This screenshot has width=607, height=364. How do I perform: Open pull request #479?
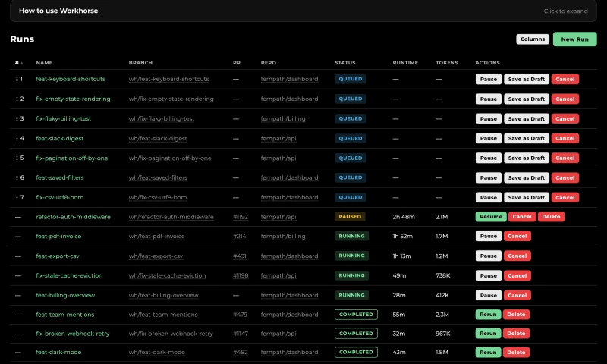click(x=240, y=315)
